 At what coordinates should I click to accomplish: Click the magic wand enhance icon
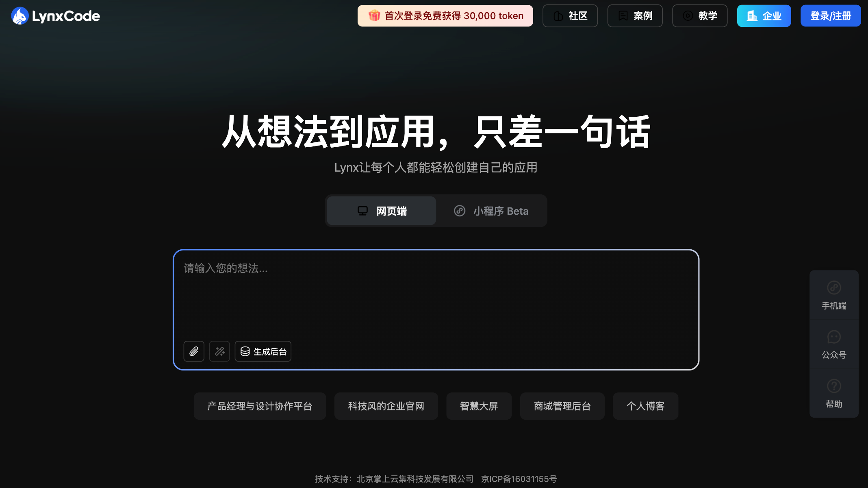click(219, 351)
